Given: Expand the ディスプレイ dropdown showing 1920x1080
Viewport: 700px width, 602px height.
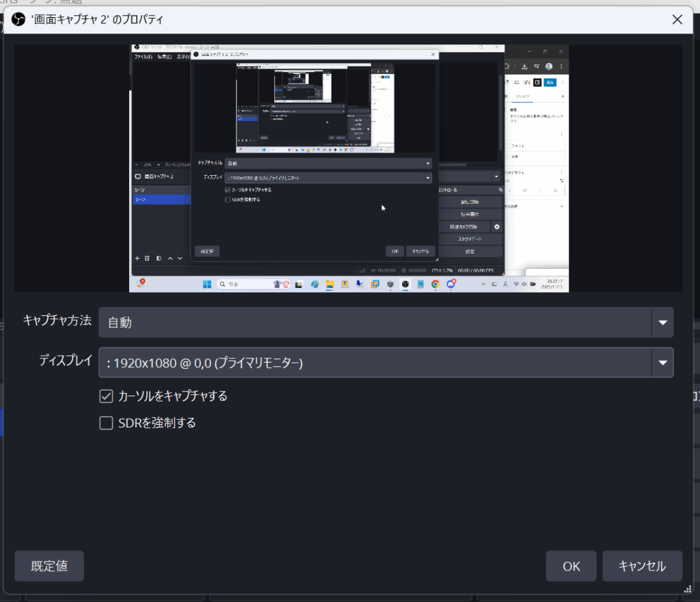Looking at the screenshot, I should (386, 363).
